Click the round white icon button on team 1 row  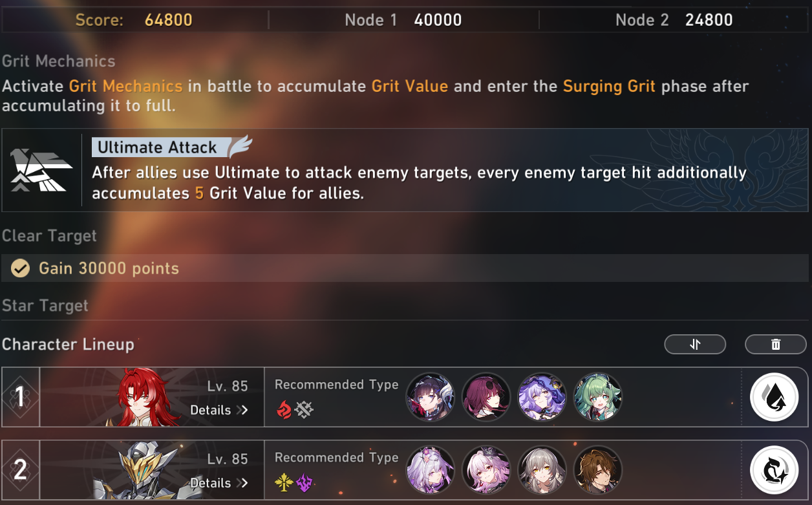774,398
